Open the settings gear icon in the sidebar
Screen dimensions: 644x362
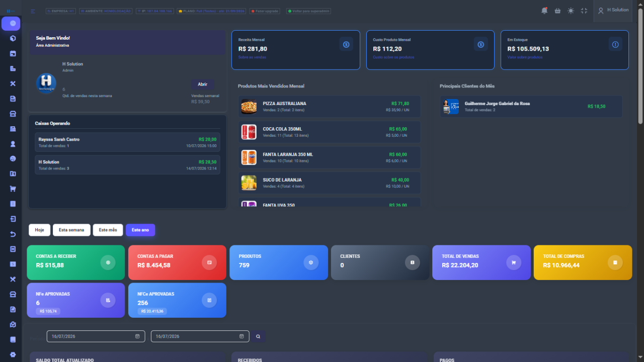pyautogui.click(x=13, y=354)
